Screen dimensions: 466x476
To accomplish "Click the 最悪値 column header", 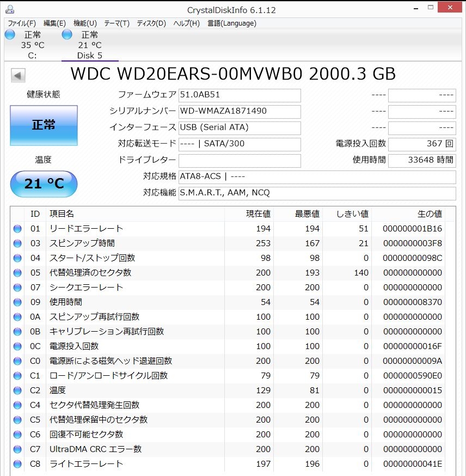I will point(298,214).
